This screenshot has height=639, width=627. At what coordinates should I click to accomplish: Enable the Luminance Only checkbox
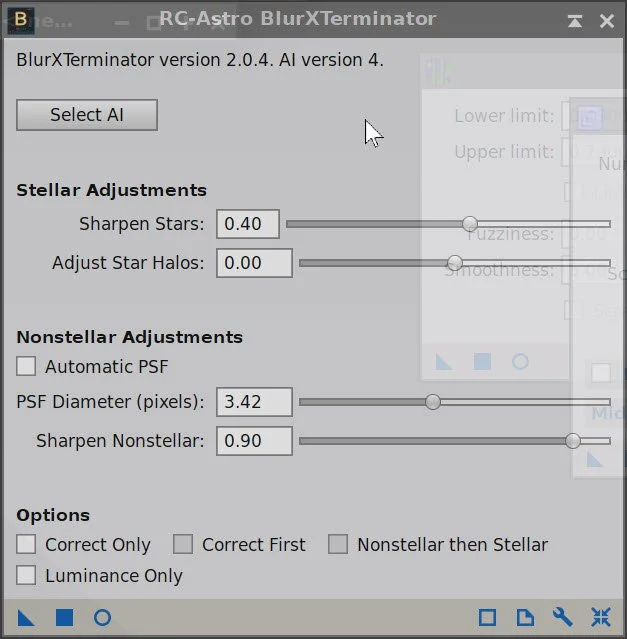tap(26, 575)
